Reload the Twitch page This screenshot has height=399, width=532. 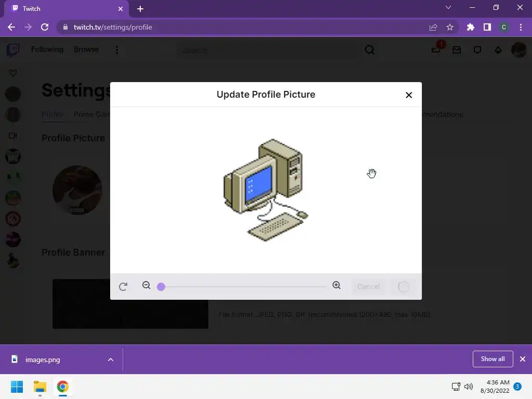(45, 27)
